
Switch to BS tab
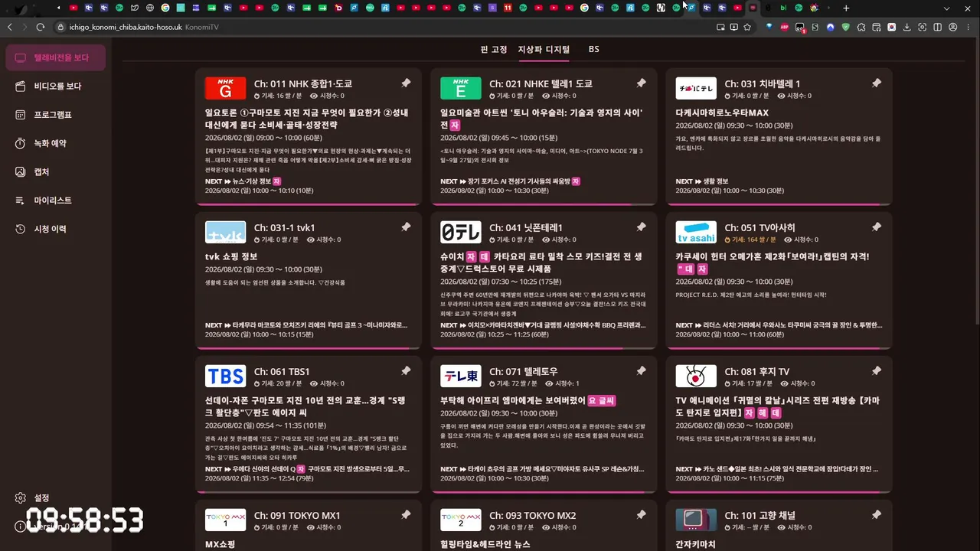pyautogui.click(x=593, y=49)
